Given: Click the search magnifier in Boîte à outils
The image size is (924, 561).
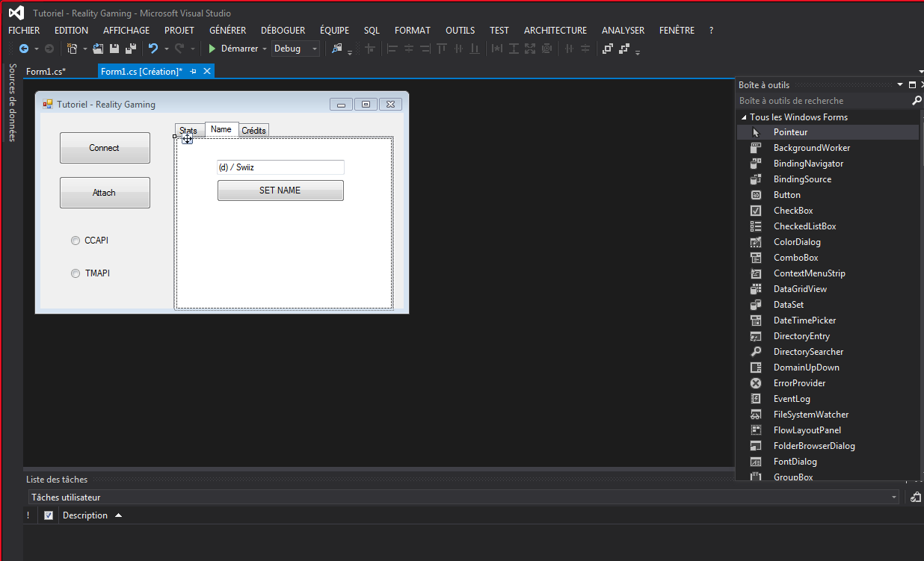Looking at the screenshot, I should click(917, 101).
